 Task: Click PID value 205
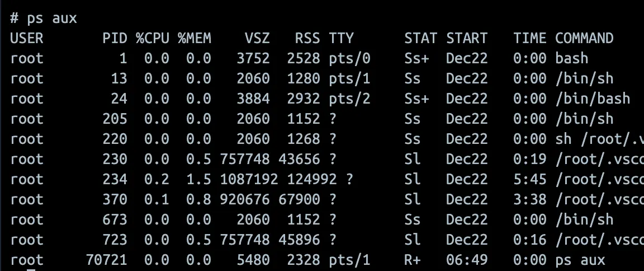tap(115, 119)
